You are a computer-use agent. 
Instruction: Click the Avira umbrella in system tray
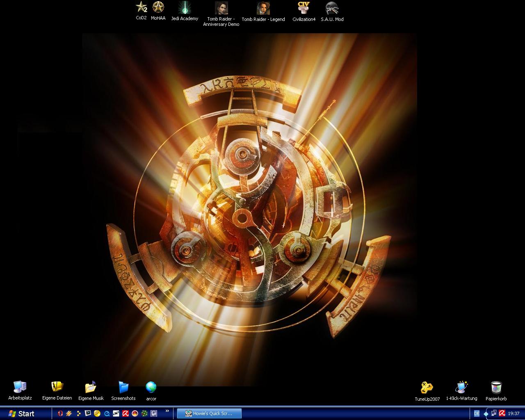point(502,413)
